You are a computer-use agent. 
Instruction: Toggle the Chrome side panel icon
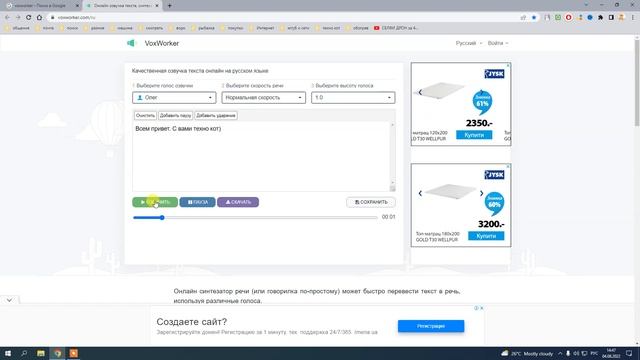tap(611, 18)
